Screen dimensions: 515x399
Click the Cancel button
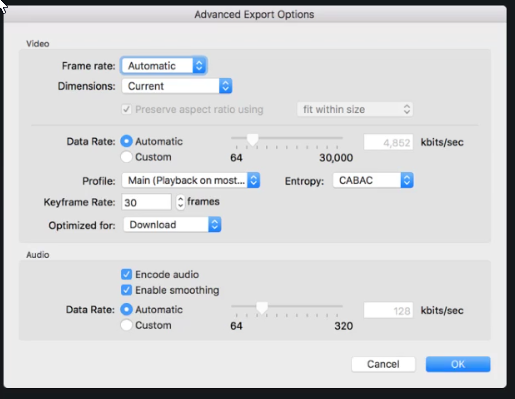pyautogui.click(x=383, y=364)
